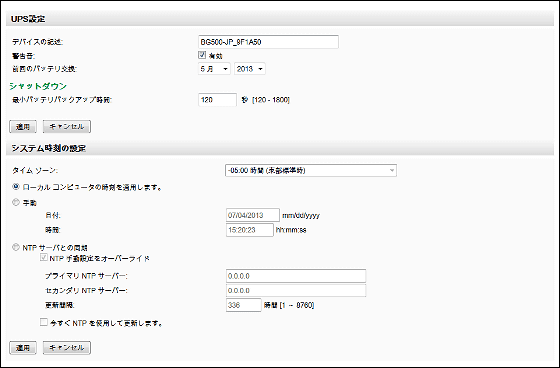Select the local computer time radio button

[x=16, y=187]
